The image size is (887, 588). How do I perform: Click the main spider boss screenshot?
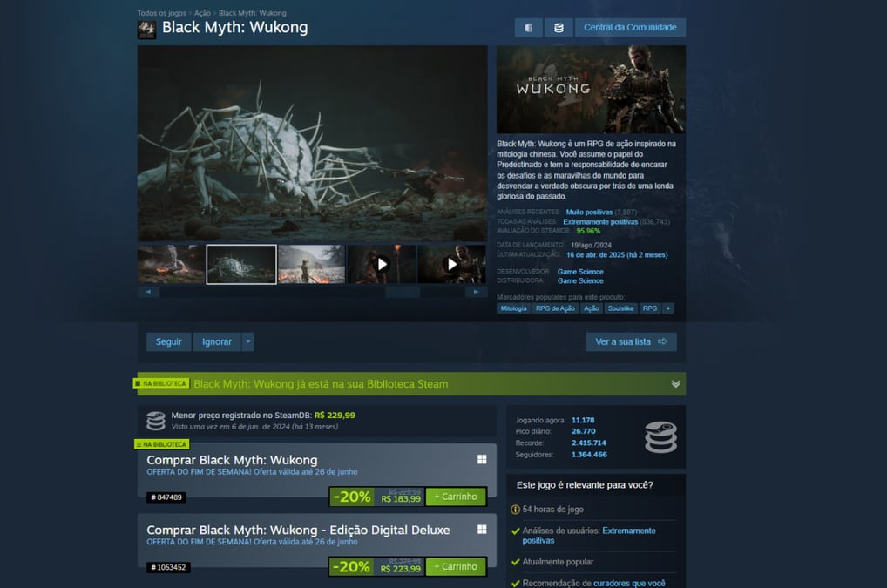(x=312, y=144)
